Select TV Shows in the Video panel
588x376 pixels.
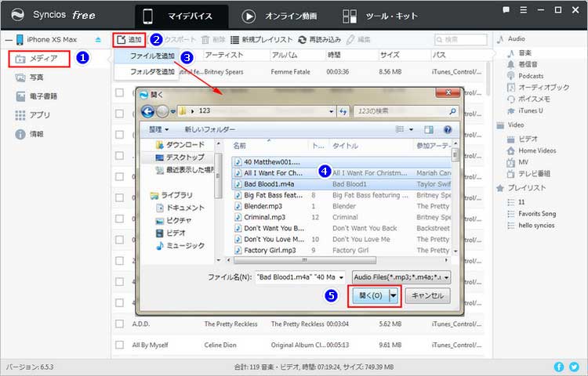tap(528, 174)
